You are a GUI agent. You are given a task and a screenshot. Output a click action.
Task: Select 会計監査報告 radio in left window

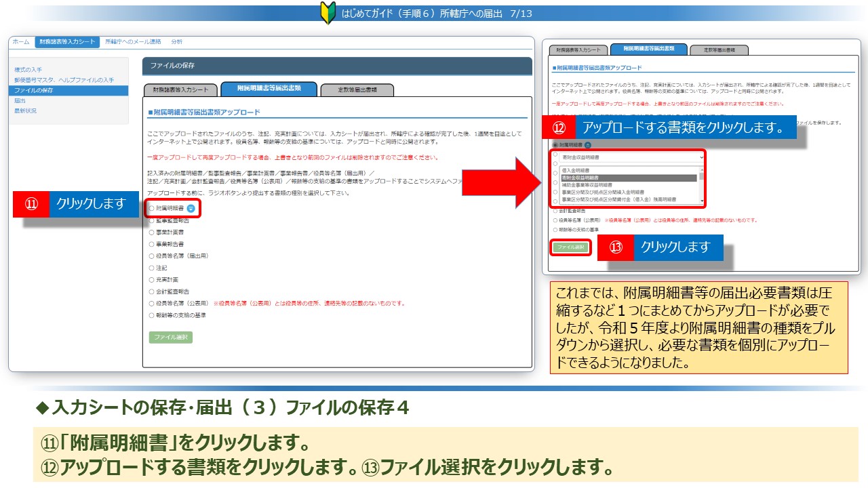point(151,291)
